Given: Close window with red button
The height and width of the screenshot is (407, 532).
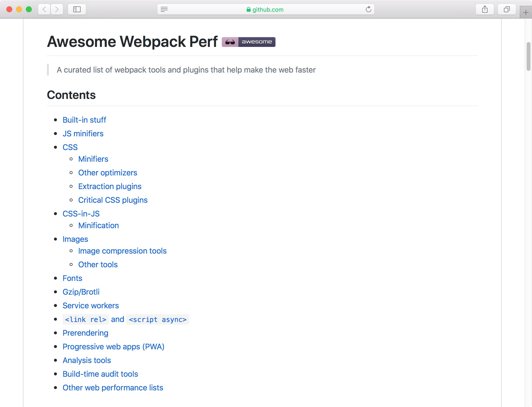Looking at the screenshot, I should tap(9, 9).
